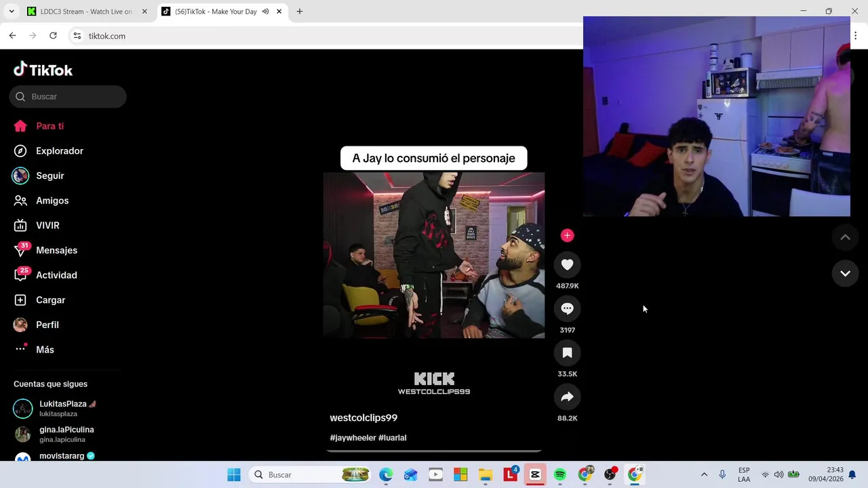
Task: Open the Windows notification bell
Action: coord(852,475)
